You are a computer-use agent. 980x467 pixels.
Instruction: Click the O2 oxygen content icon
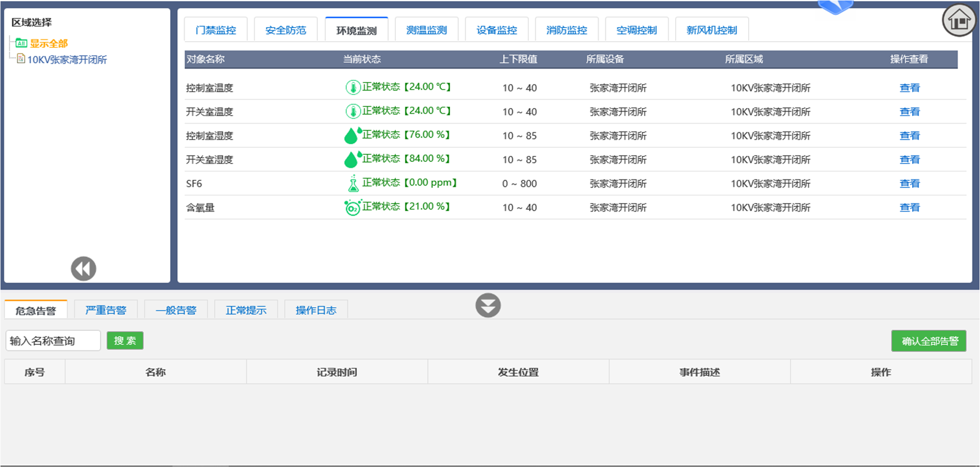tap(353, 207)
